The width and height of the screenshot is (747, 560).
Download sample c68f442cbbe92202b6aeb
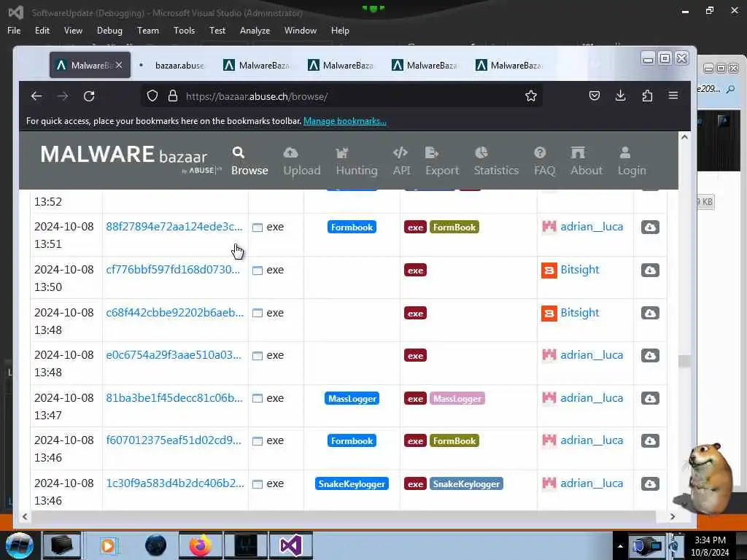pos(650,313)
